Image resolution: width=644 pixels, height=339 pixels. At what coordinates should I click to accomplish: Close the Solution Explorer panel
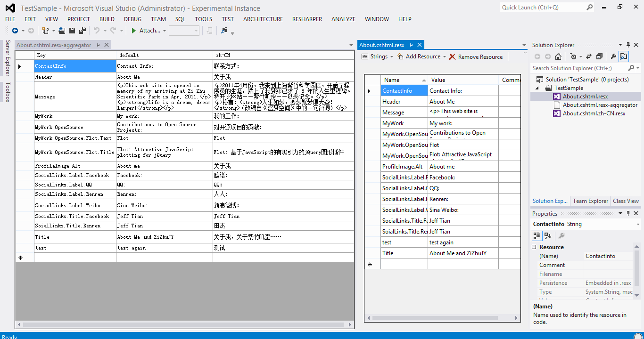click(x=636, y=45)
